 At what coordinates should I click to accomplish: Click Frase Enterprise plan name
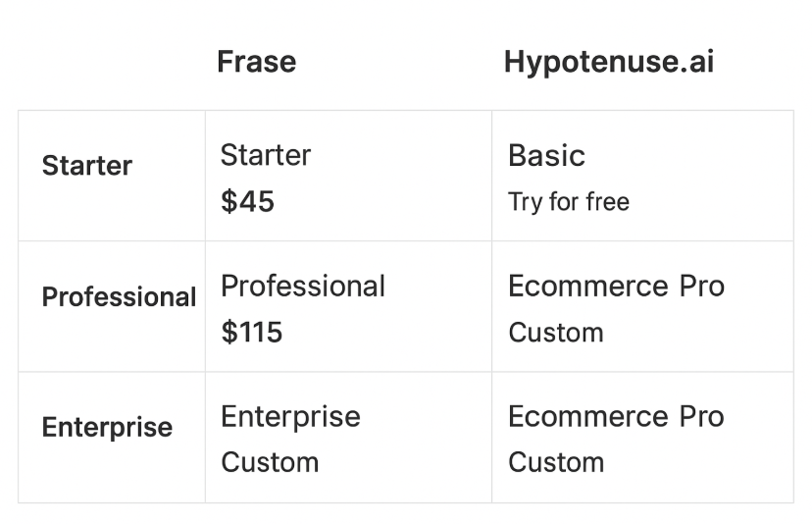pyautogui.click(x=290, y=417)
